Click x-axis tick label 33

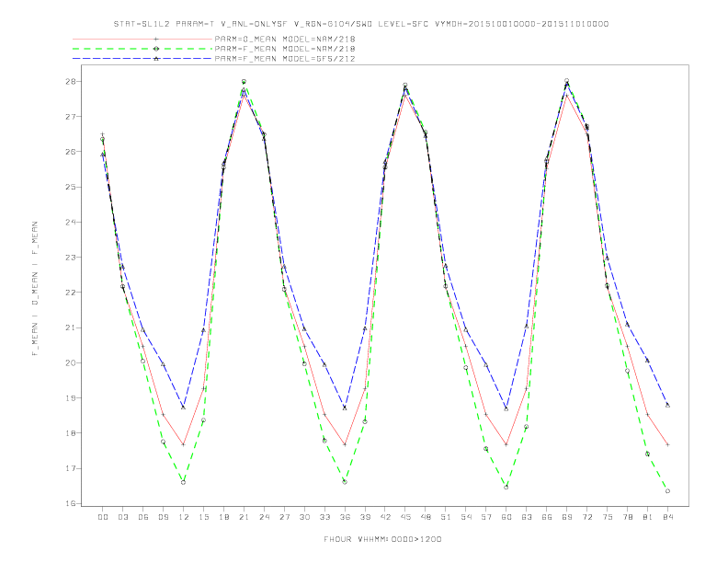click(324, 517)
